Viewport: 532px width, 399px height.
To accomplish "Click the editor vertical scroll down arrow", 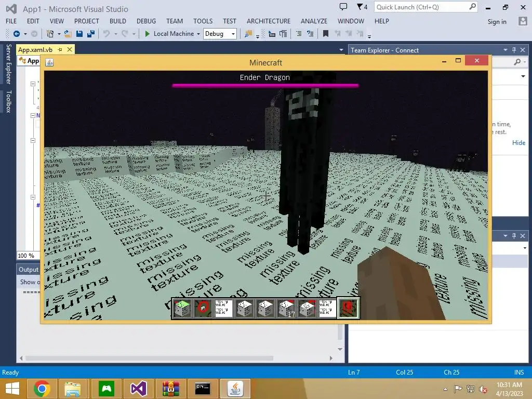I will [x=340, y=349].
